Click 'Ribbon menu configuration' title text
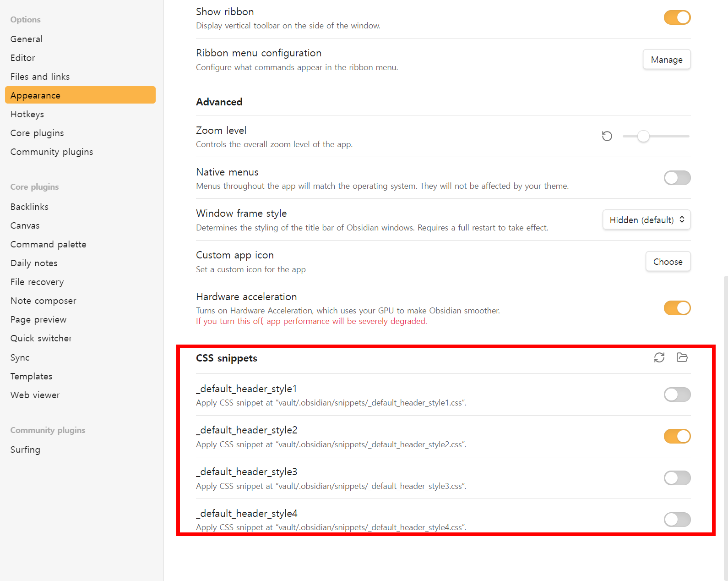The height and width of the screenshot is (581, 728). pos(259,53)
